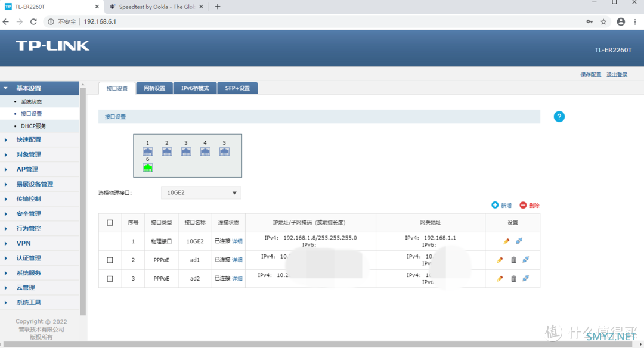Expand the 传输控制 menu
644x348 pixels.
[x=39, y=199]
